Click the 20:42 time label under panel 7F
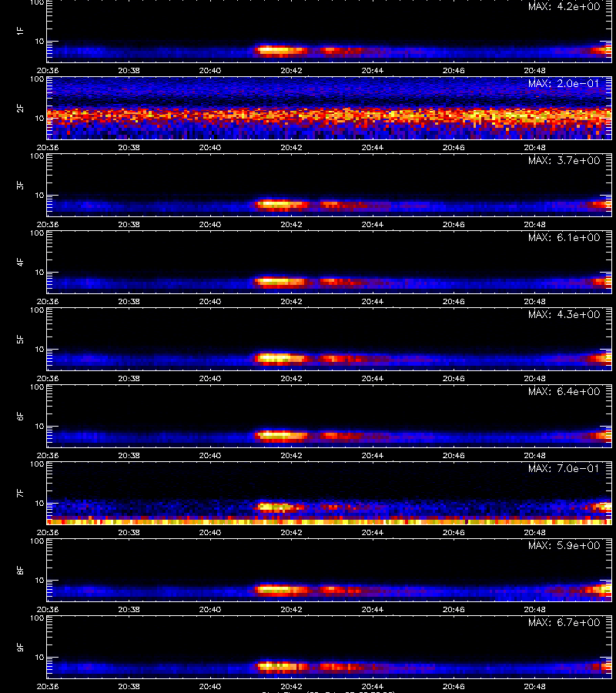 coord(291,533)
